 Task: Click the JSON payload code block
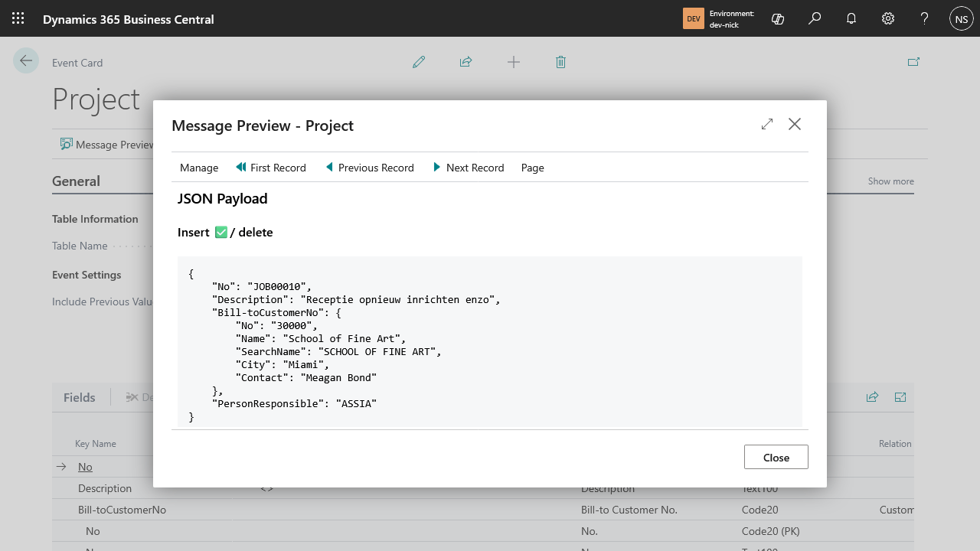point(490,341)
